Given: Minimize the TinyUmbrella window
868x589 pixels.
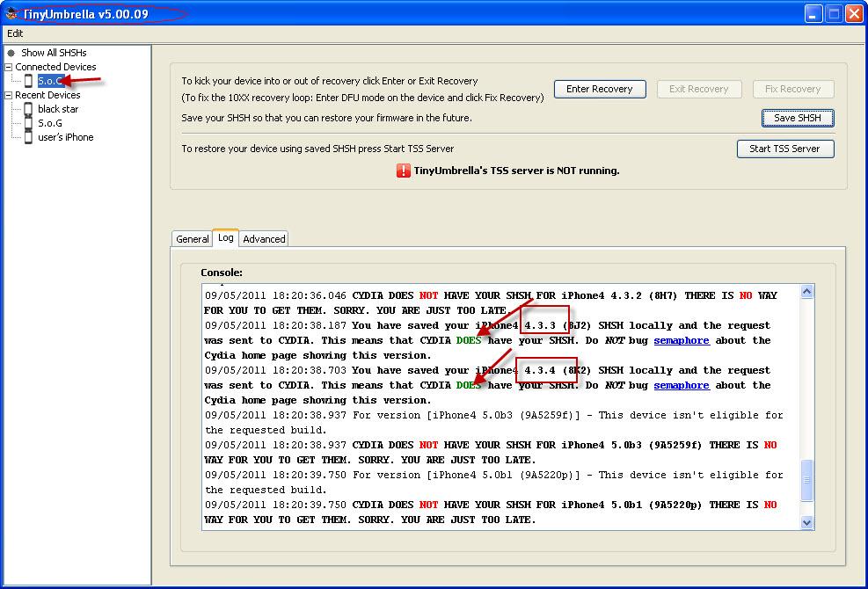Looking at the screenshot, I should click(x=813, y=14).
